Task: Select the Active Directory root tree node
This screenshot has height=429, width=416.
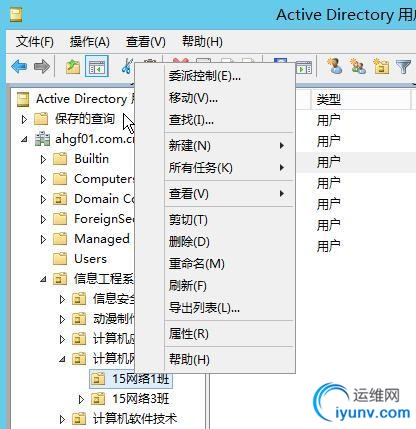Action: tap(85, 99)
